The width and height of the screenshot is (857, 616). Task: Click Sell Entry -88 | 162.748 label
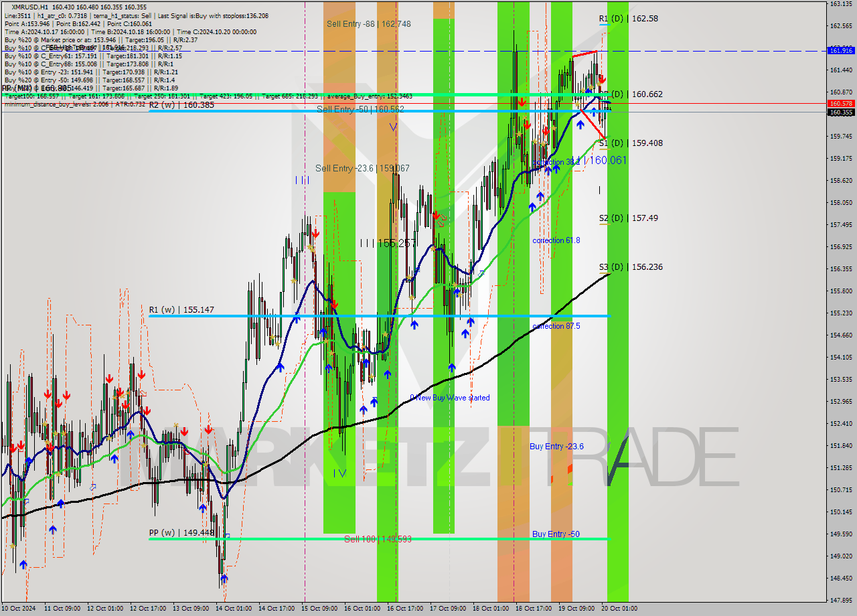coord(369,24)
